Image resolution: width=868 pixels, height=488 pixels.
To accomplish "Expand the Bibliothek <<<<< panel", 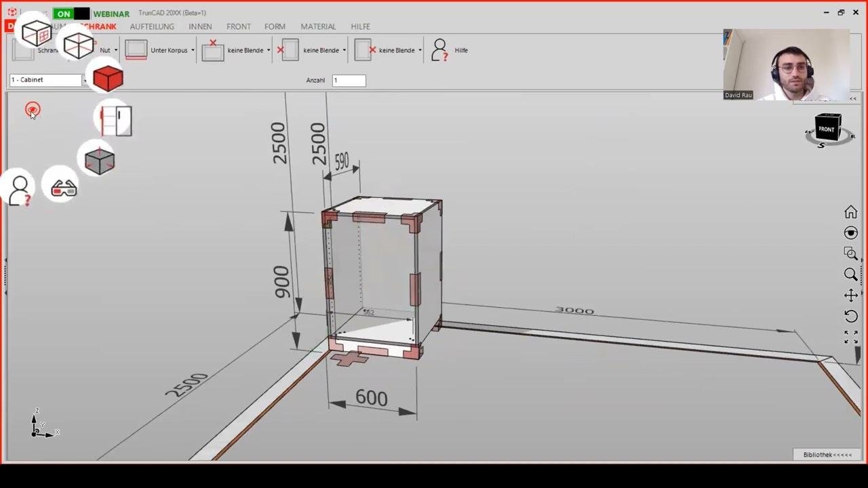I will pyautogui.click(x=827, y=455).
